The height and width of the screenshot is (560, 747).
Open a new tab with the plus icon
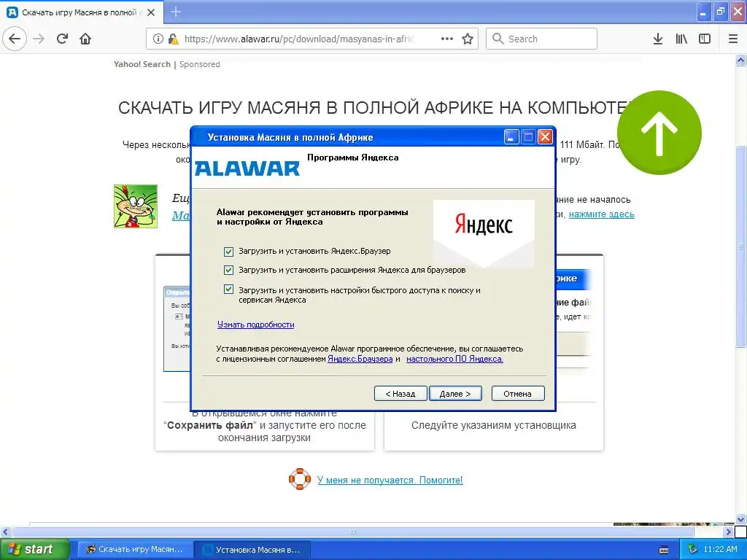click(176, 12)
